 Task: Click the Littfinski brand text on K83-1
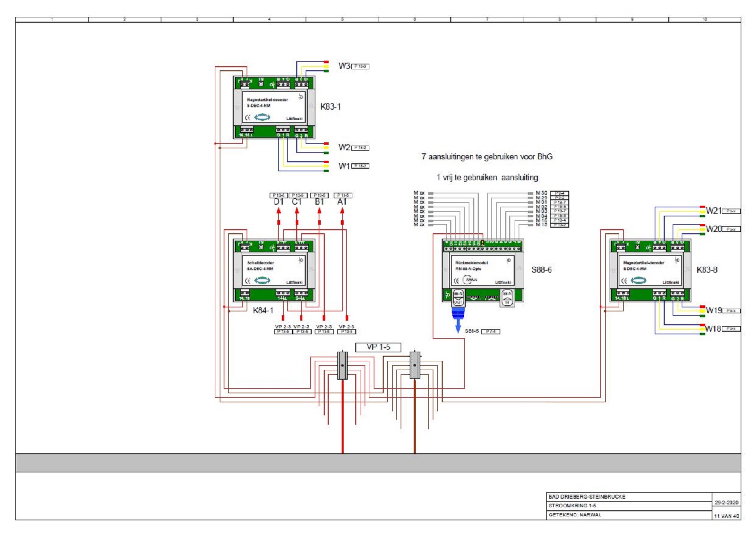click(294, 119)
